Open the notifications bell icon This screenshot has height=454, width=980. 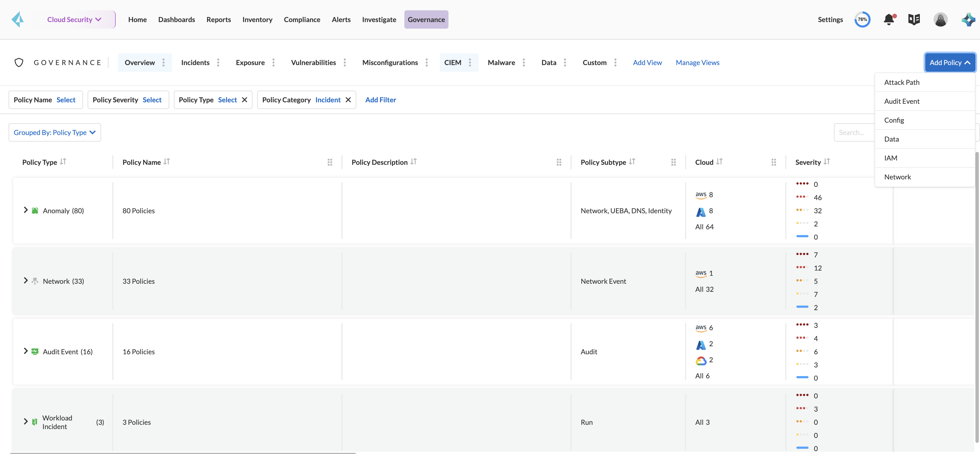click(x=889, y=19)
